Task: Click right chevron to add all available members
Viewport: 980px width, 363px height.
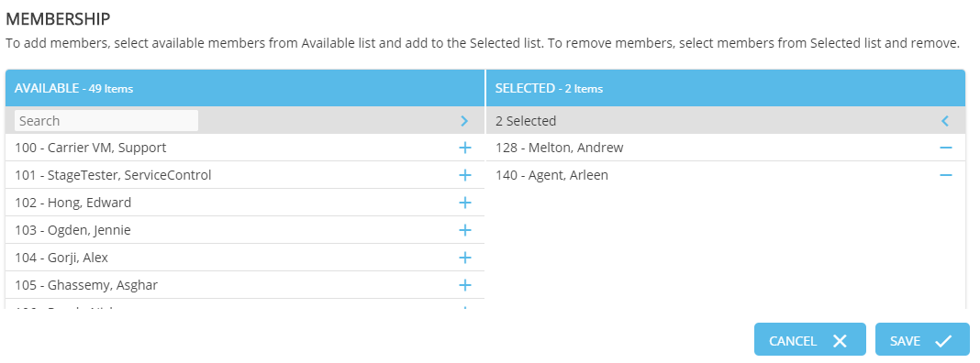Action: coord(464,121)
